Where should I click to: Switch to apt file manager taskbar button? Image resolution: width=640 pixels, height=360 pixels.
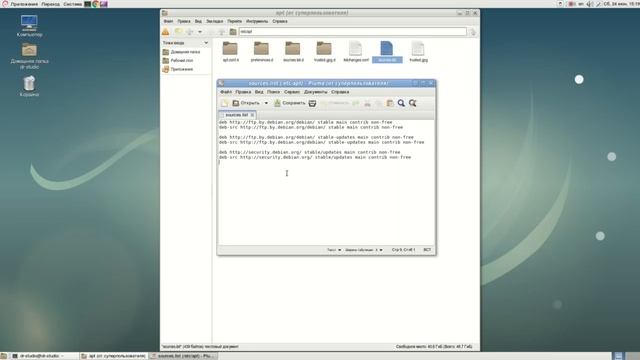click(x=113, y=356)
